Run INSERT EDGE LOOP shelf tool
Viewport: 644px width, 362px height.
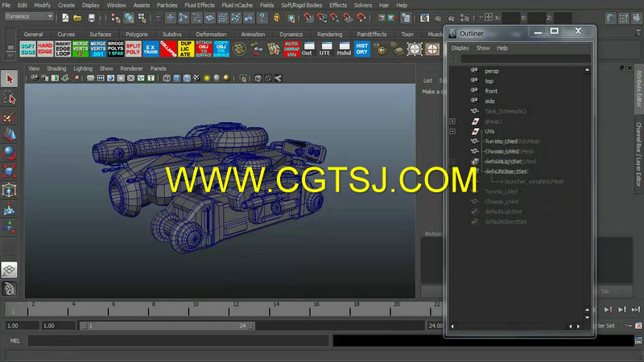pos(63,49)
